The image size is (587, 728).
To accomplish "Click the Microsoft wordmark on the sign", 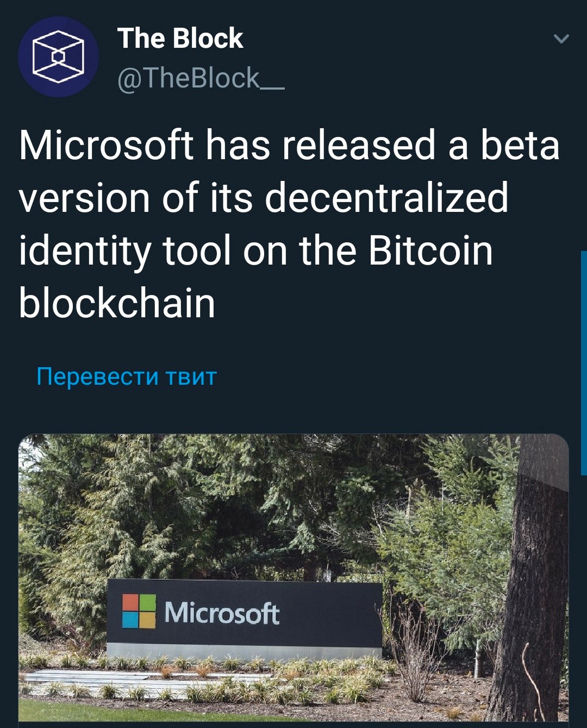I will [222, 613].
